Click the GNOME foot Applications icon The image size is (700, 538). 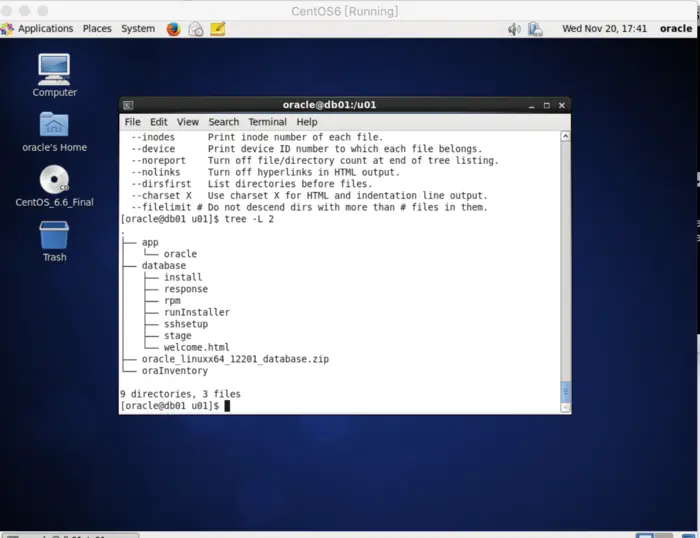(x=8, y=29)
